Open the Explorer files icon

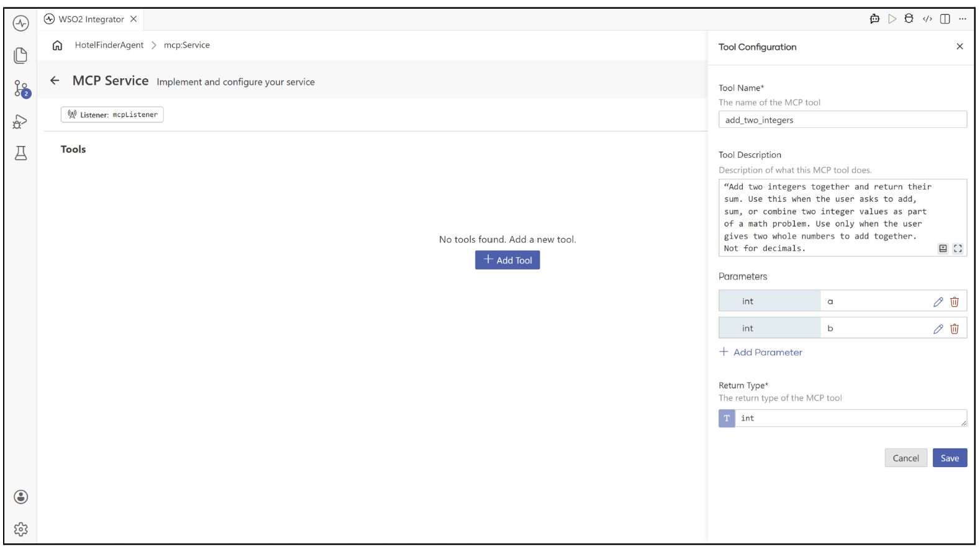coord(20,55)
